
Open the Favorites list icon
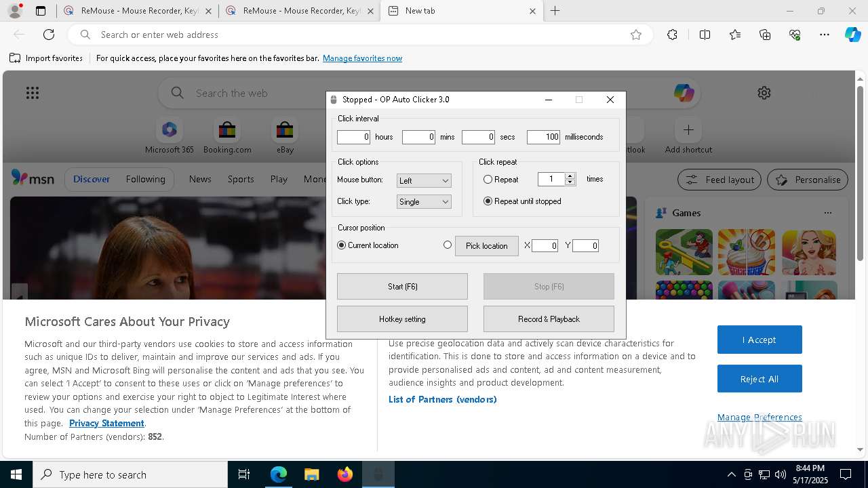click(x=735, y=35)
